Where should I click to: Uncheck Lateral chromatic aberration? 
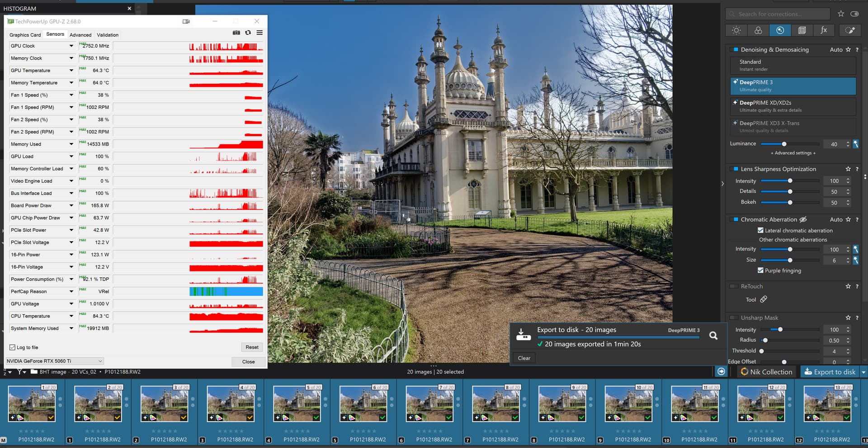click(760, 230)
